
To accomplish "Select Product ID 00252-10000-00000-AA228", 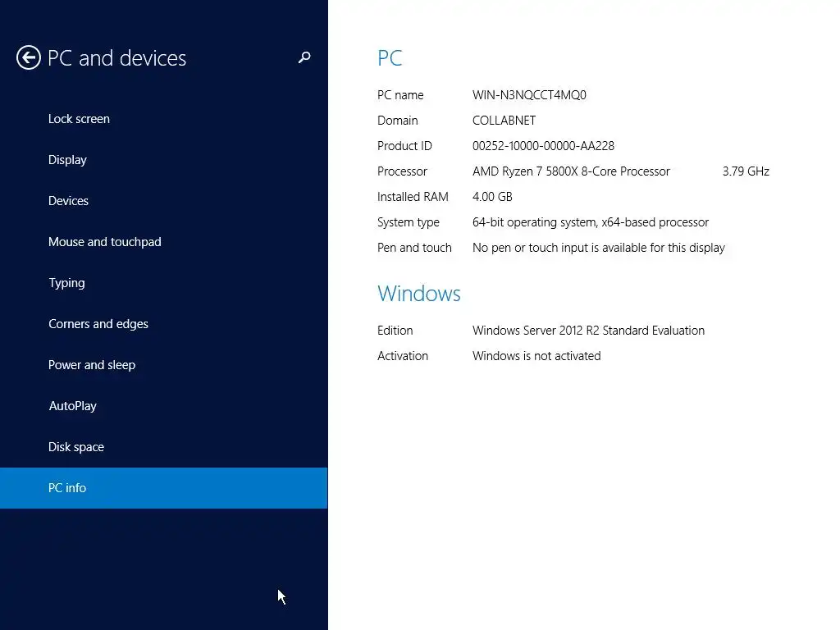I will coord(543,146).
